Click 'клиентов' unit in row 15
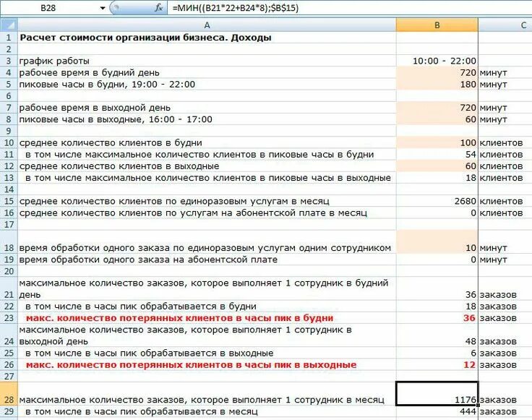 point(501,201)
